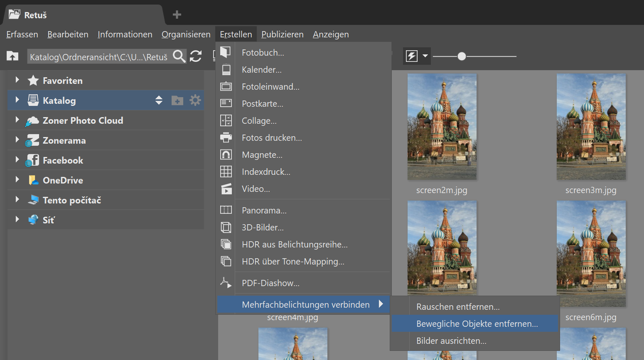
Task: Open dropdown arrow beside lightning icon
Action: click(x=425, y=56)
